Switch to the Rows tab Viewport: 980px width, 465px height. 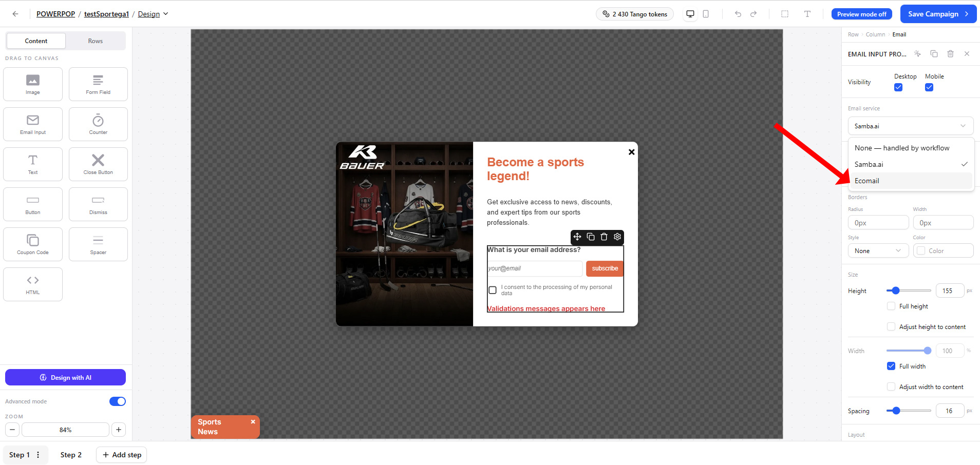pos(96,41)
